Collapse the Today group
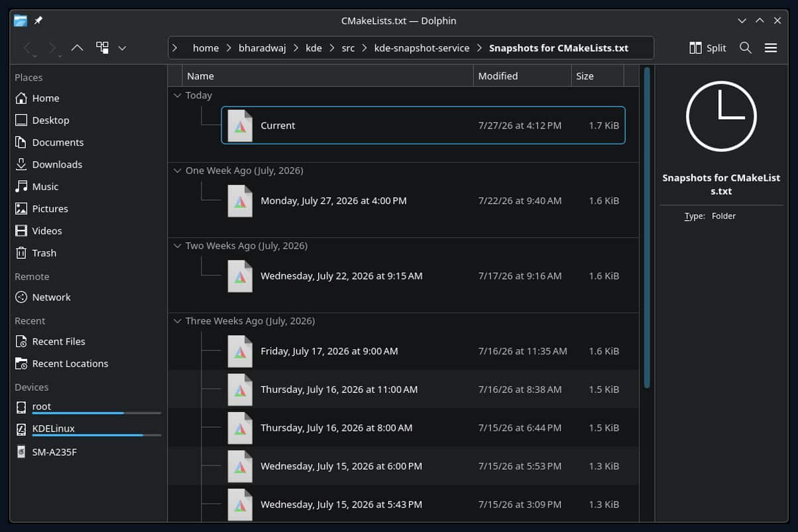Screen dimensions: 798x532 (177, 95)
